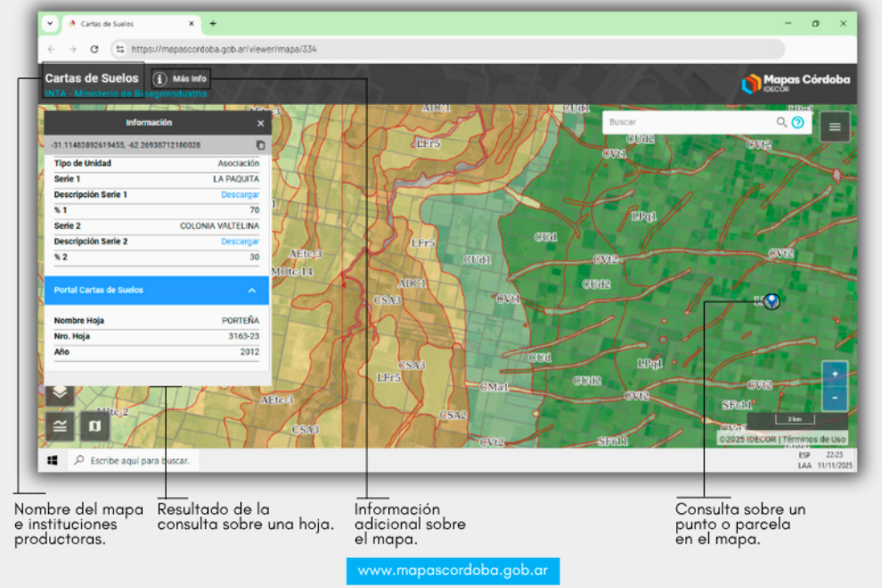
Task: Click the search magnifier icon in Buscar
Action: click(x=781, y=122)
